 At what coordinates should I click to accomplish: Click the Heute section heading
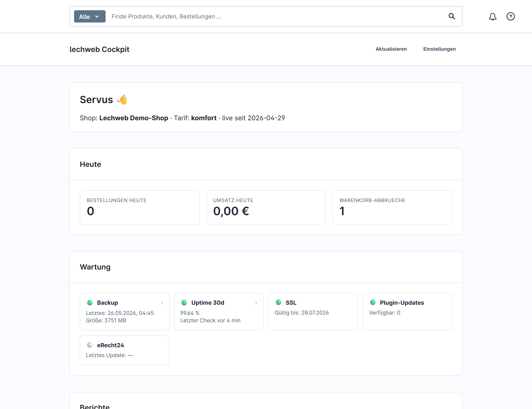click(90, 164)
